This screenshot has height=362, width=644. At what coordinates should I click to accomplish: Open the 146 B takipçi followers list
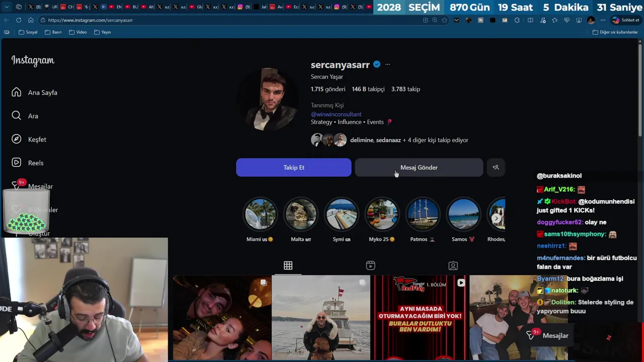click(x=368, y=89)
